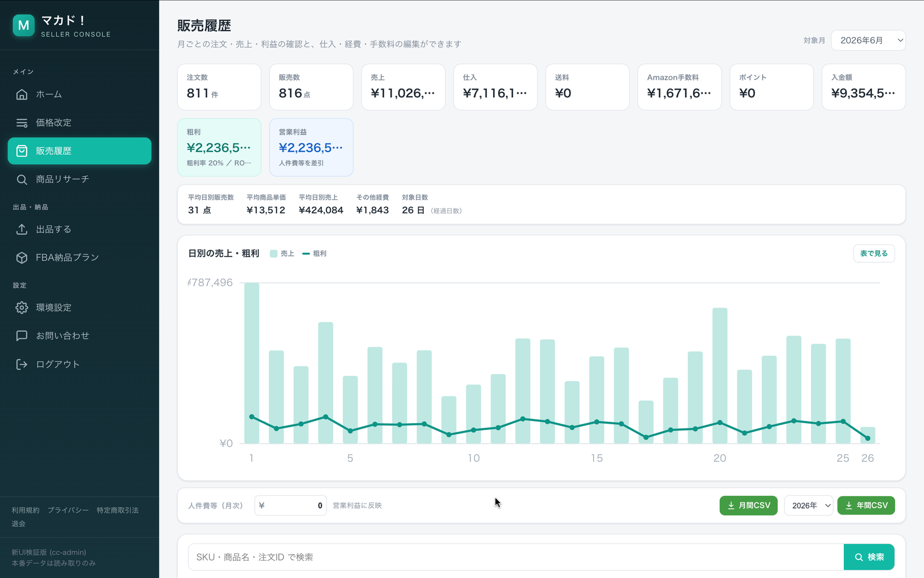Click the Makado M logo icon
Viewport: 924px width, 578px height.
(x=24, y=25)
